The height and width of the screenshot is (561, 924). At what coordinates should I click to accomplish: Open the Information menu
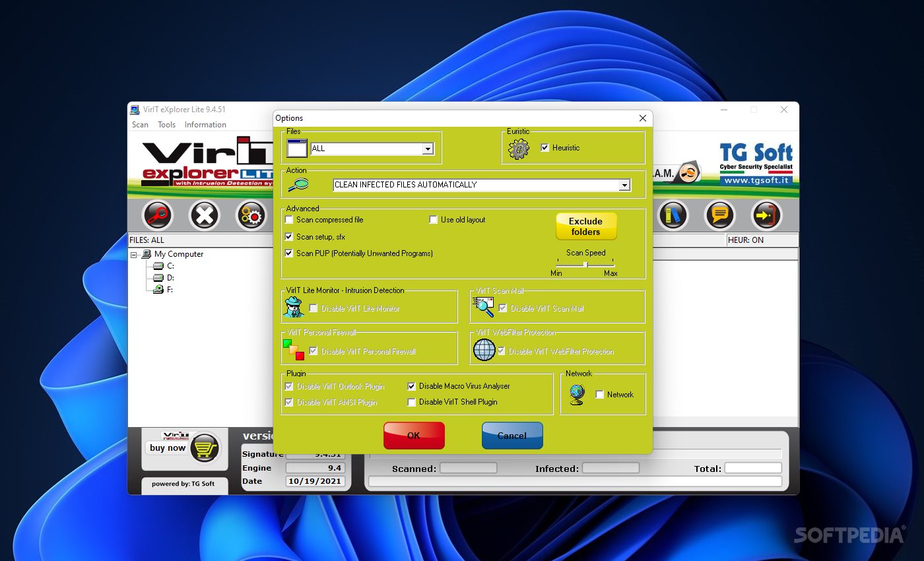pyautogui.click(x=205, y=125)
